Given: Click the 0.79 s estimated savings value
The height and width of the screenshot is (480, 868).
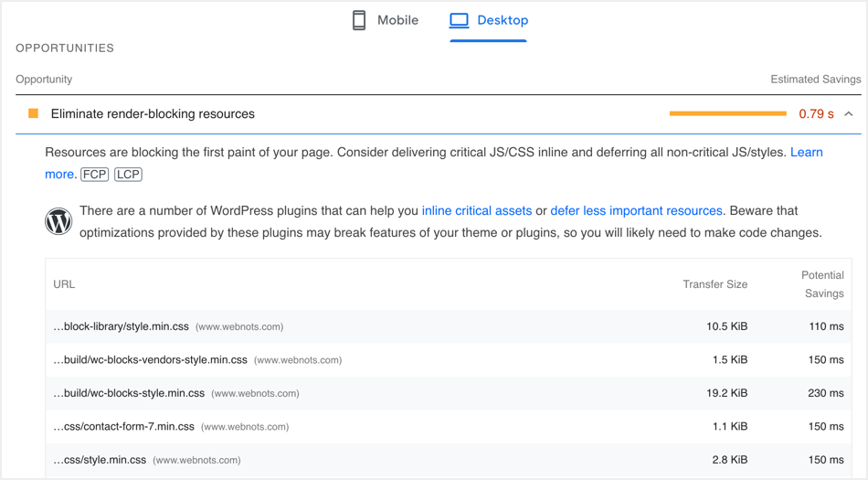Looking at the screenshot, I should tap(816, 114).
